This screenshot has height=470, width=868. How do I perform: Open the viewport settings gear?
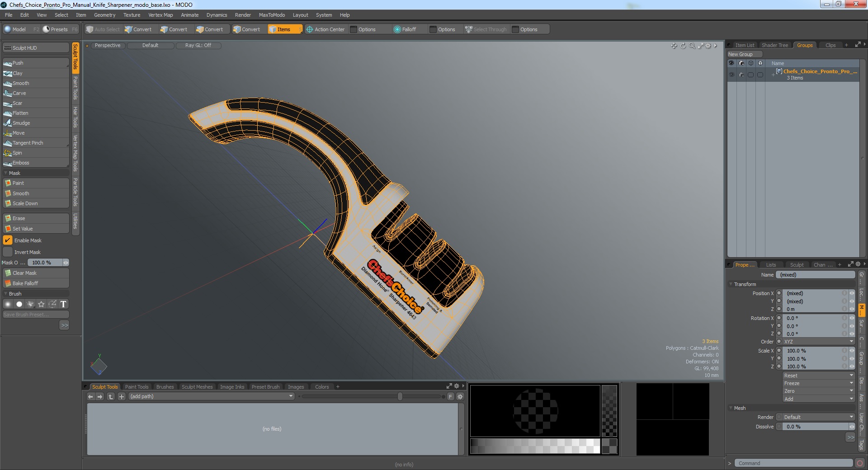pyautogui.click(x=708, y=46)
